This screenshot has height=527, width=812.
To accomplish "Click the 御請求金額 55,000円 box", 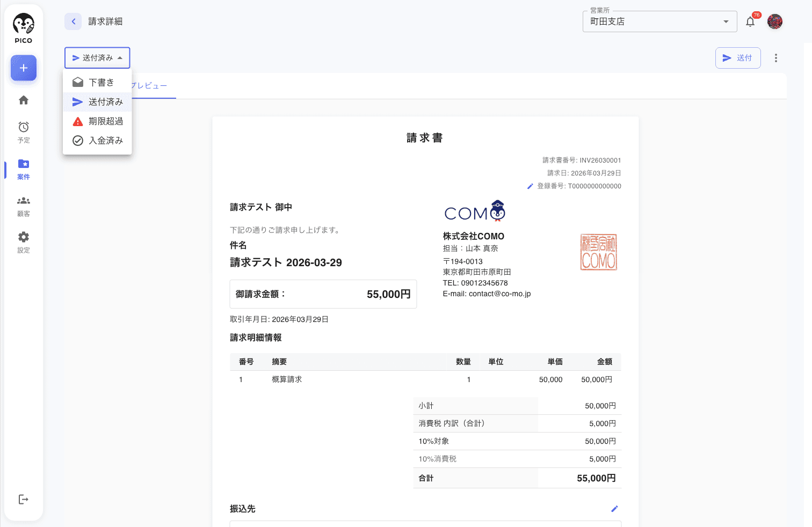I will tap(323, 294).
